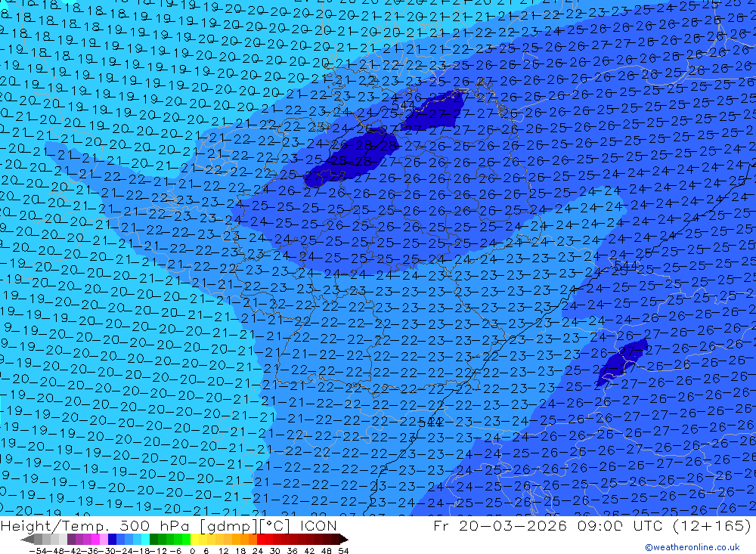The image size is (756, 554).
Task: Click the dark blue 27 patch near top center
Action: coord(436,110)
